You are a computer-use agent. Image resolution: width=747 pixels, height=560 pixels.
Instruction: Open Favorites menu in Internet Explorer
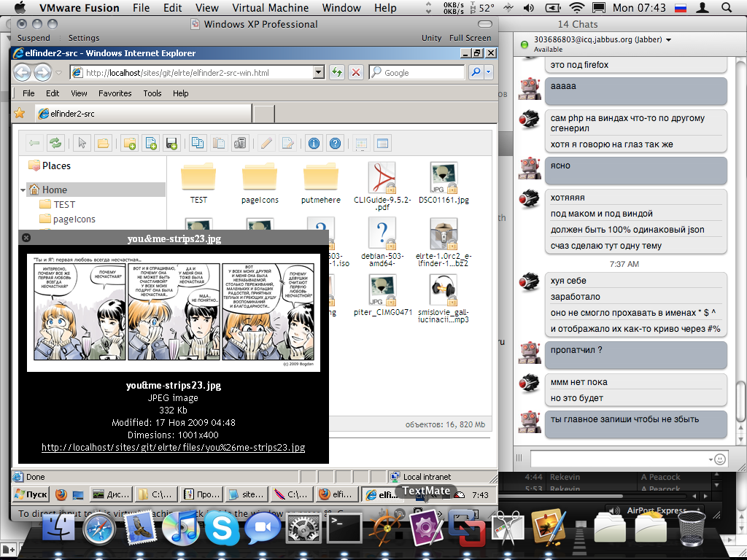point(115,93)
